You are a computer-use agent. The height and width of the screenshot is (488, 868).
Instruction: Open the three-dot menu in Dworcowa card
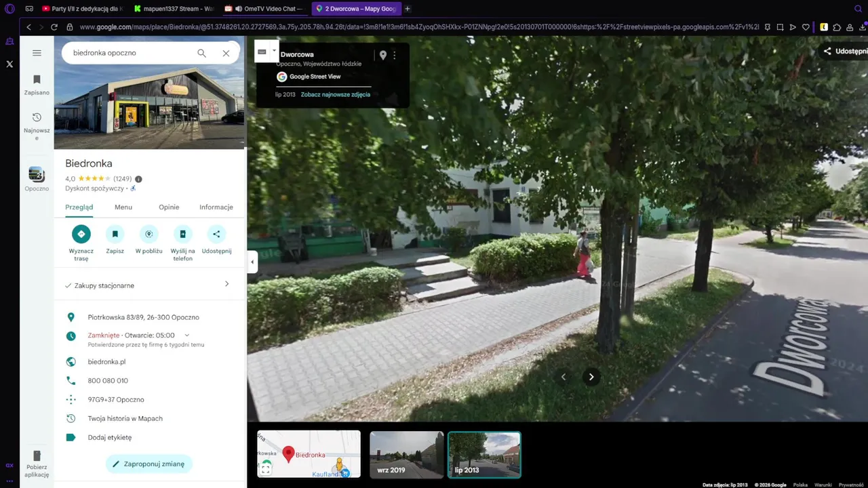coord(395,55)
